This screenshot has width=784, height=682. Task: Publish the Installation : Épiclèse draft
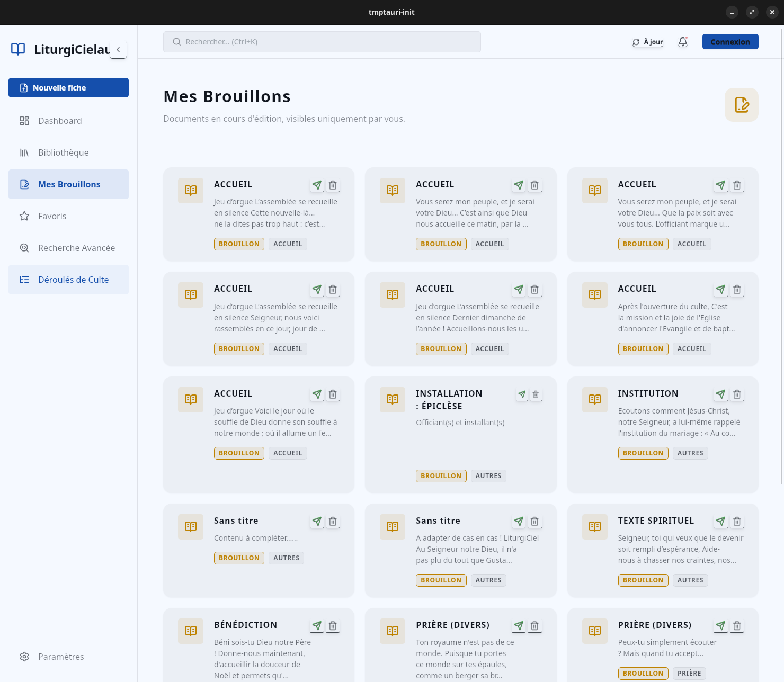[x=522, y=394]
